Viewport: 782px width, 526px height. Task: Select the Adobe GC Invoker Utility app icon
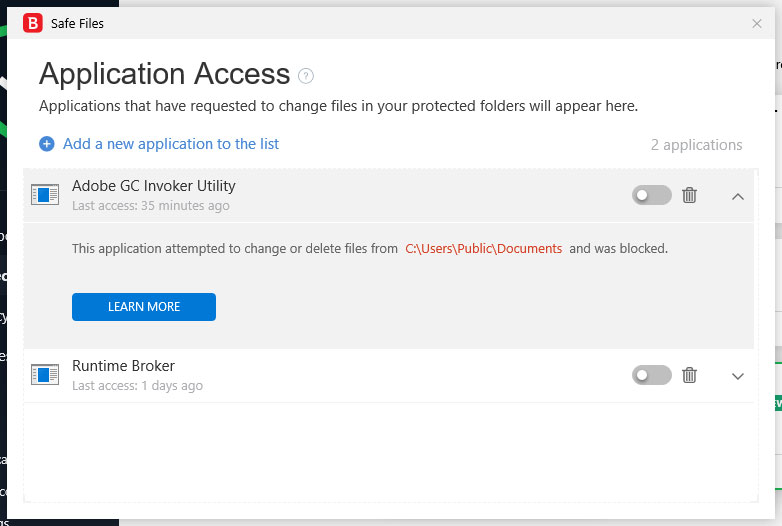tap(45, 195)
